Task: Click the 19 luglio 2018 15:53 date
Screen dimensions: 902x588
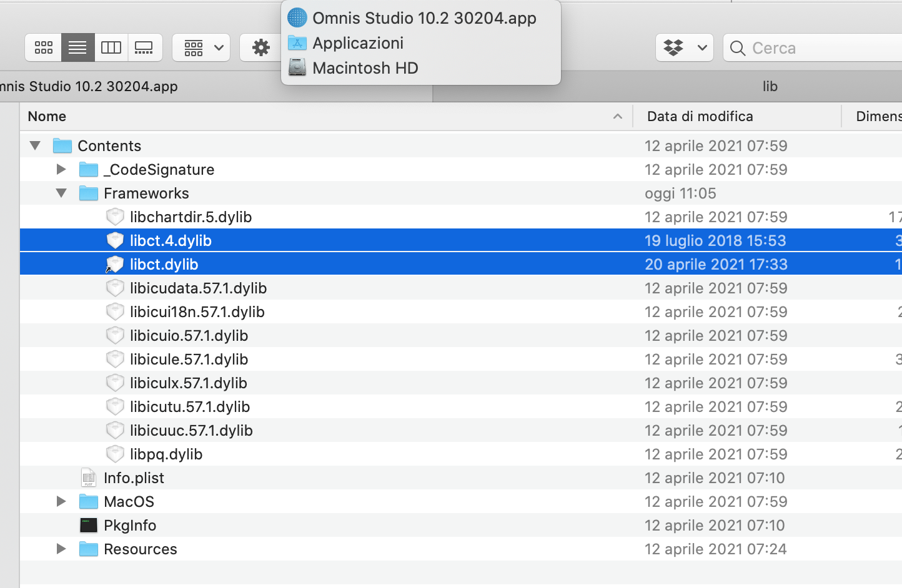Action: click(x=715, y=240)
